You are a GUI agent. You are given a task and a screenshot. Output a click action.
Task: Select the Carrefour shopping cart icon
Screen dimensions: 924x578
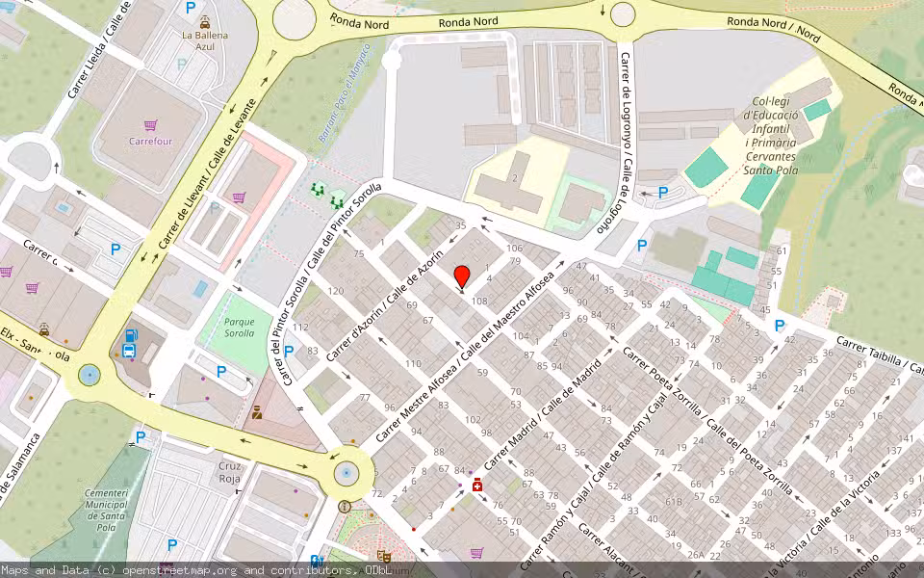tap(151, 125)
